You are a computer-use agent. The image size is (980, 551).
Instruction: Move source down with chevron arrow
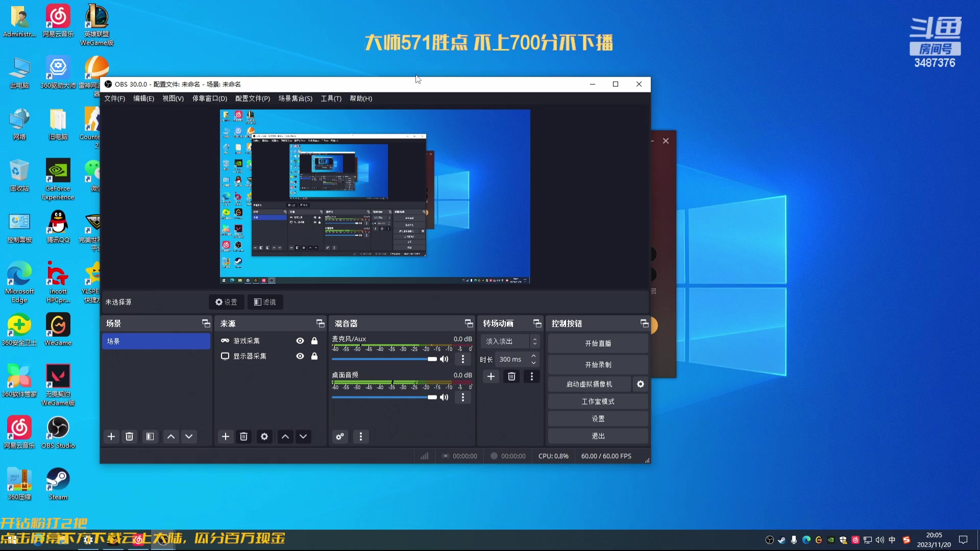coord(303,437)
